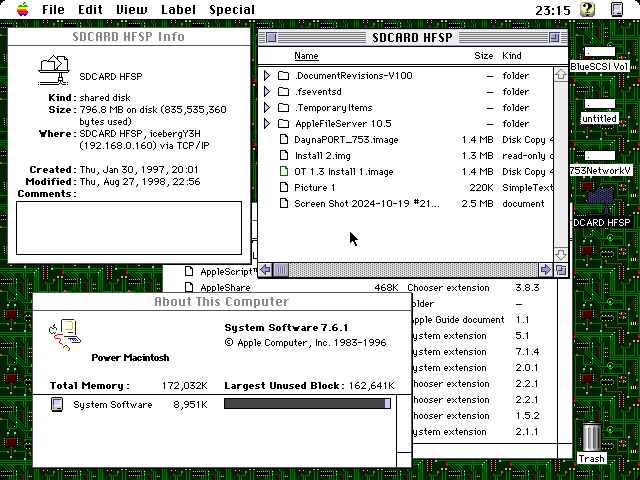Select the untitled disk icon
This screenshot has width=640, height=480.
pos(599,104)
